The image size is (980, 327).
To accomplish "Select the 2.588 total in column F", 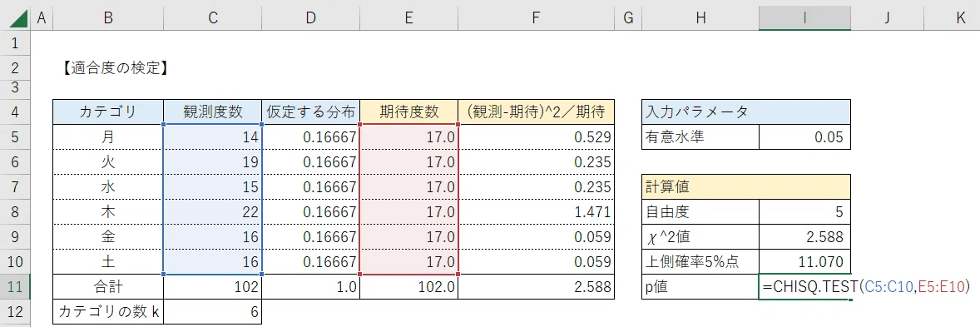I will [x=537, y=287].
